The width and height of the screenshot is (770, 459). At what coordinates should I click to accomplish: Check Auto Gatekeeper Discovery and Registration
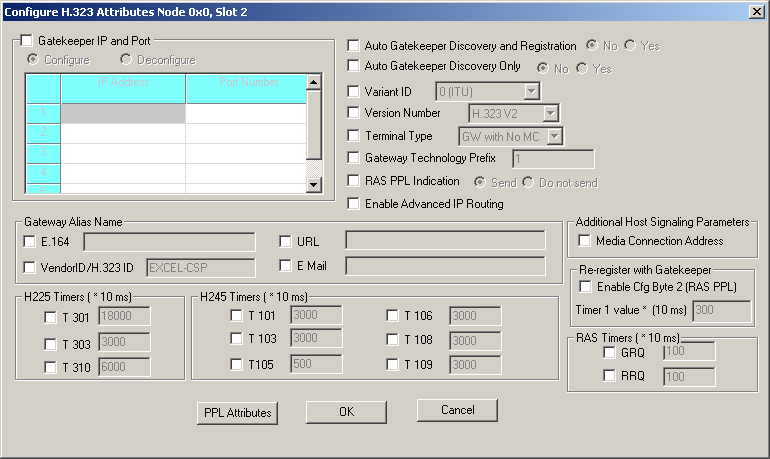354,46
